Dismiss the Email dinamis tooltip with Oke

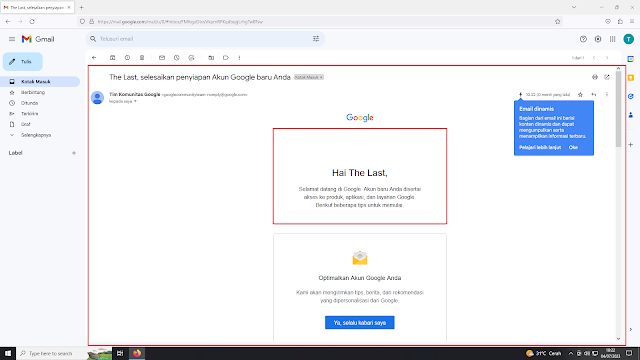click(x=573, y=147)
